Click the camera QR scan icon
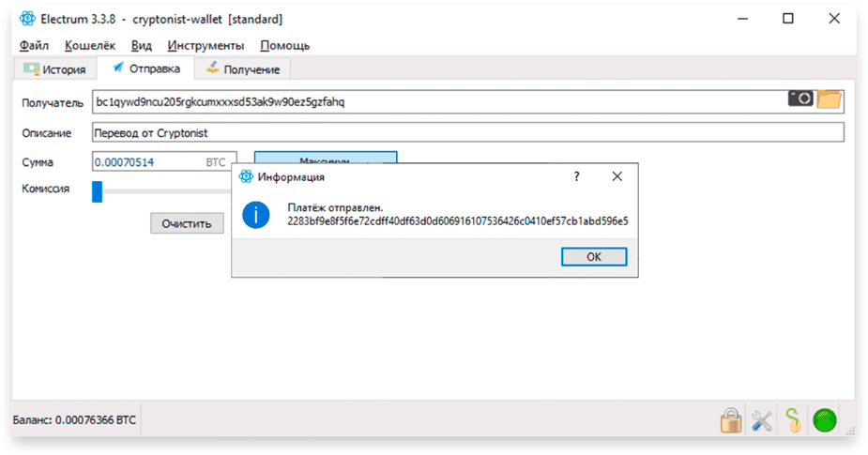The width and height of the screenshot is (868, 455). click(x=800, y=99)
